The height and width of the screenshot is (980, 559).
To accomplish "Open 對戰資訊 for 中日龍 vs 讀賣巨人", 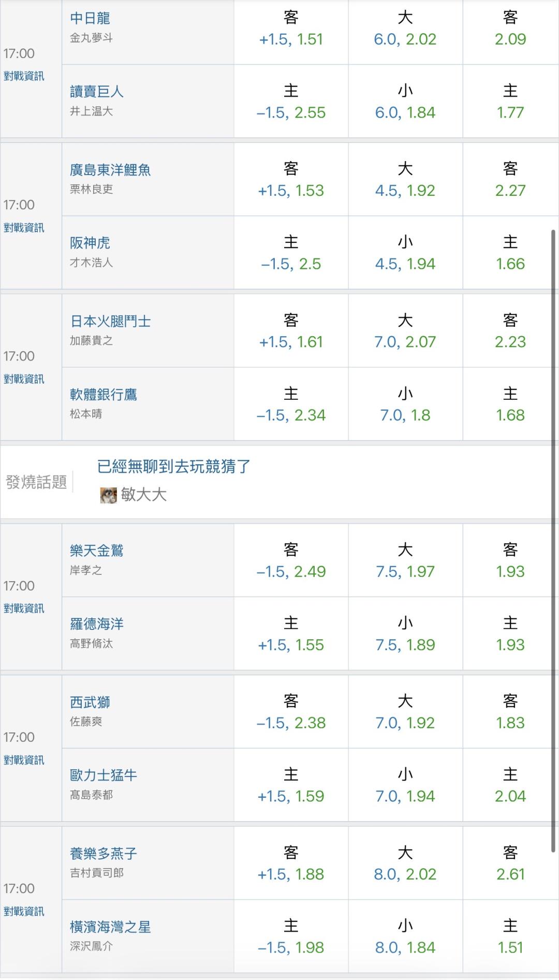I will point(24,76).
